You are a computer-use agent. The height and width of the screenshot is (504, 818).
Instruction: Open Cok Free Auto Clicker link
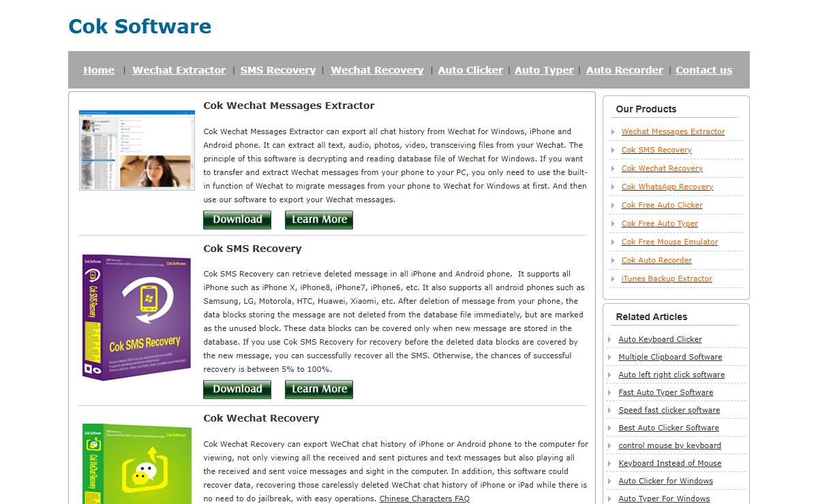pyautogui.click(x=662, y=205)
